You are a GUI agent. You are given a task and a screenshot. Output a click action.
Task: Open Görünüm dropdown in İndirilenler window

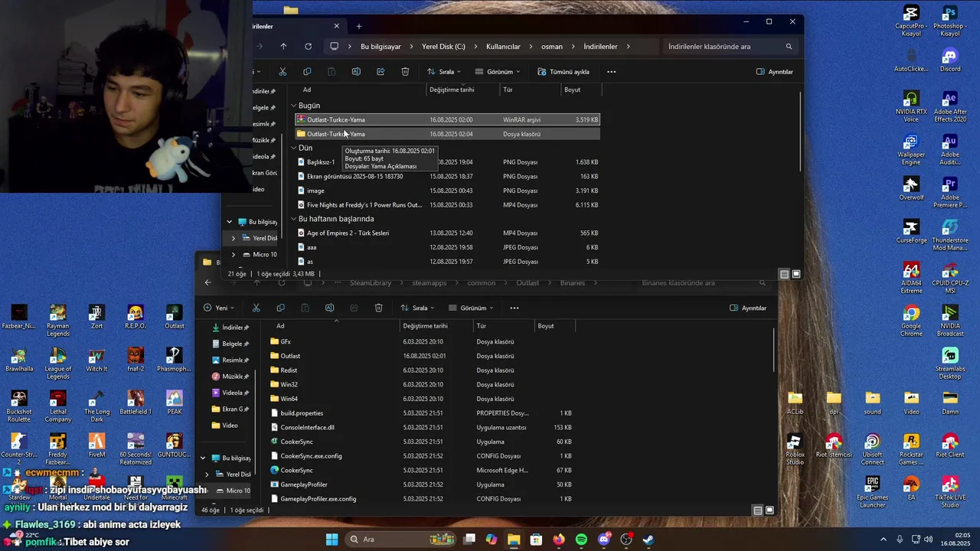pyautogui.click(x=498, y=72)
